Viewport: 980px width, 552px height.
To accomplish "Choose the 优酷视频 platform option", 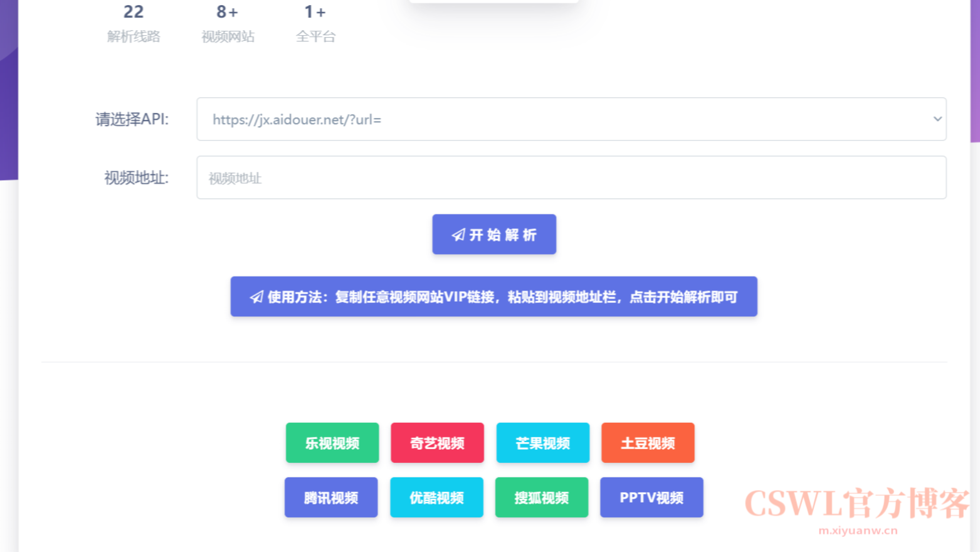I will click(436, 497).
